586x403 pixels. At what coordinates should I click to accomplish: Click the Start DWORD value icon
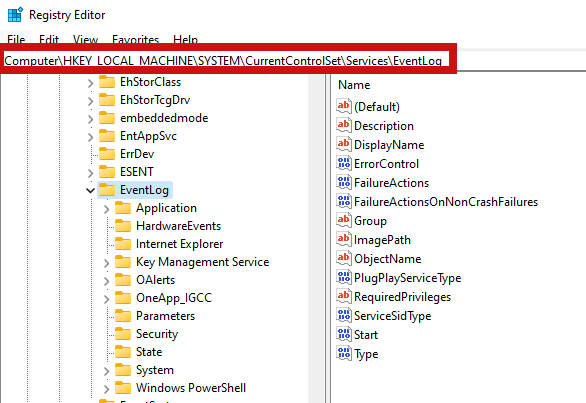point(344,334)
